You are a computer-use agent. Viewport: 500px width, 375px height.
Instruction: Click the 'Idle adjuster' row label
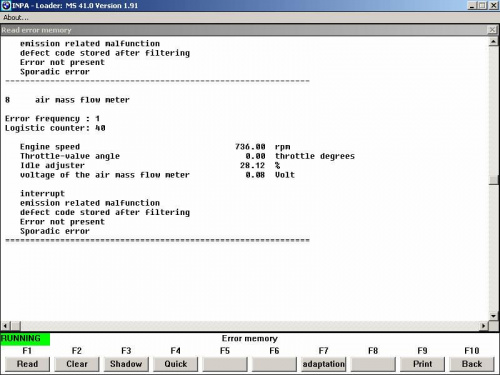[x=52, y=165]
